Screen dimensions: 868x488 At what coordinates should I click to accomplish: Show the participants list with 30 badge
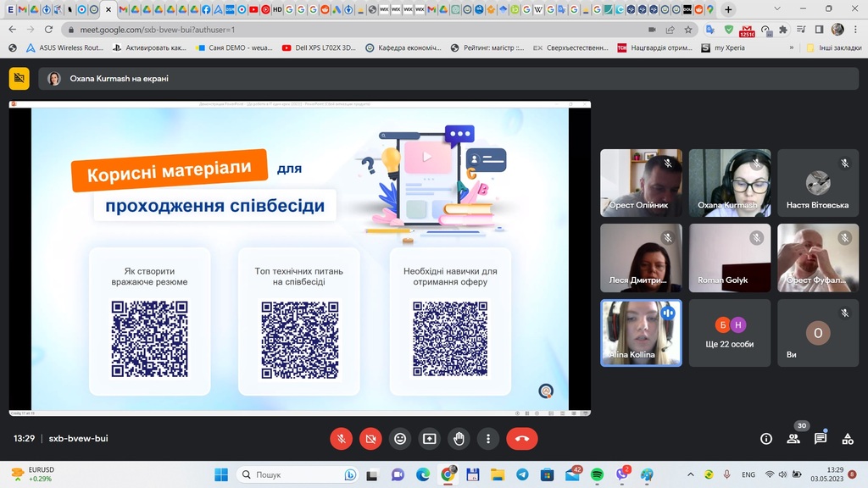click(793, 439)
